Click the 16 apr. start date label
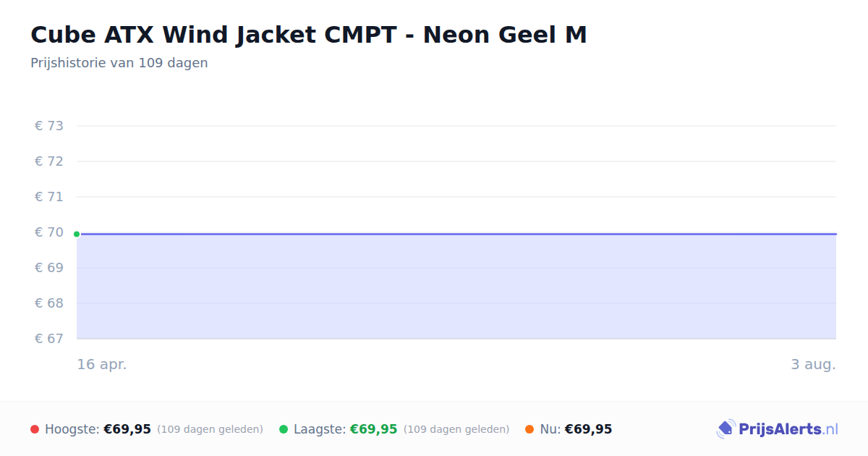 [x=102, y=364]
